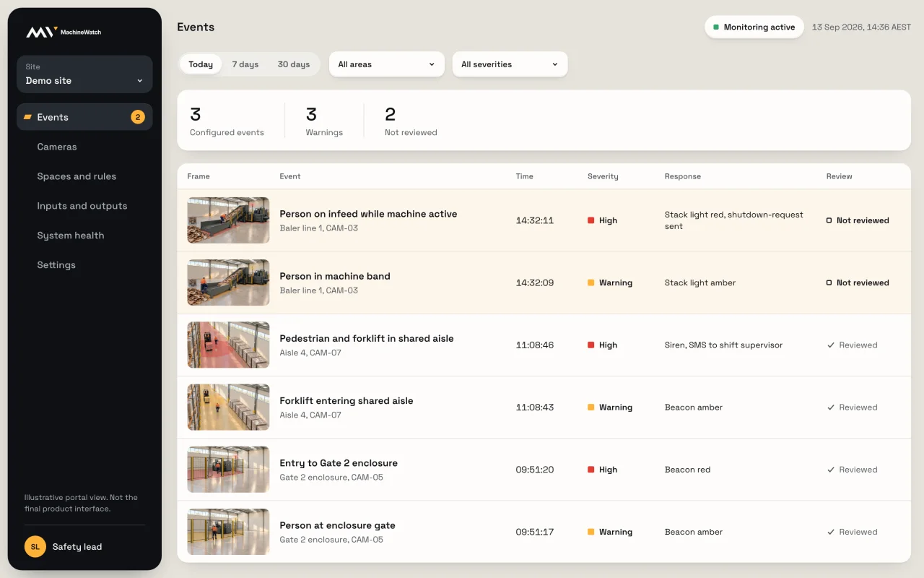
Task: Click response text 'Siren, SMS to shift supervisor'
Action: [x=723, y=345]
